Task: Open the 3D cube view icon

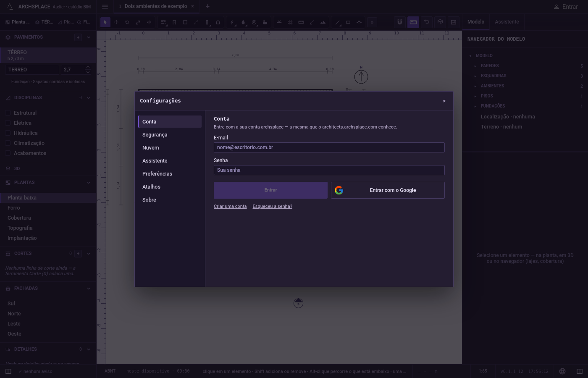Action: tap(440, 22)
